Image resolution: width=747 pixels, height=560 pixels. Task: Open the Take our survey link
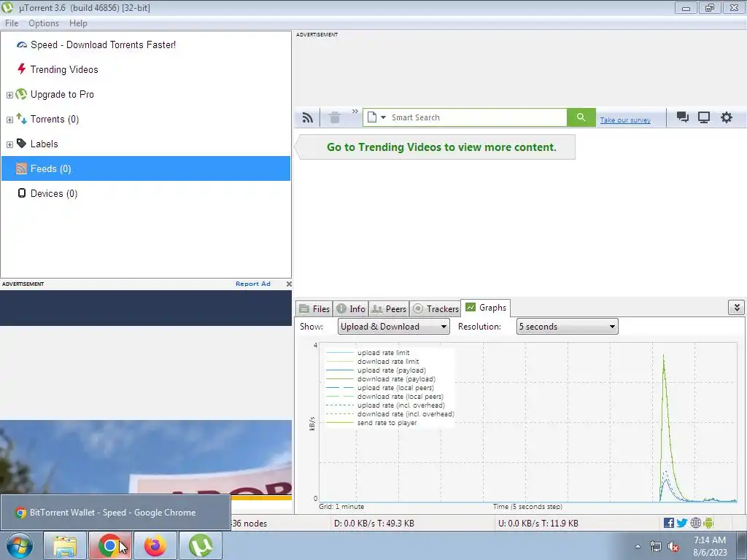(625, 120)
